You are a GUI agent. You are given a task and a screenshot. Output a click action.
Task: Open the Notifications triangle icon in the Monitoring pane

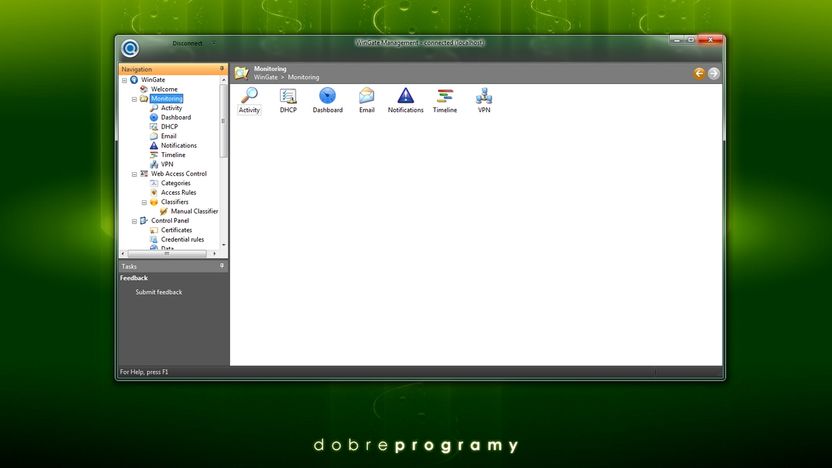(405, 100)
